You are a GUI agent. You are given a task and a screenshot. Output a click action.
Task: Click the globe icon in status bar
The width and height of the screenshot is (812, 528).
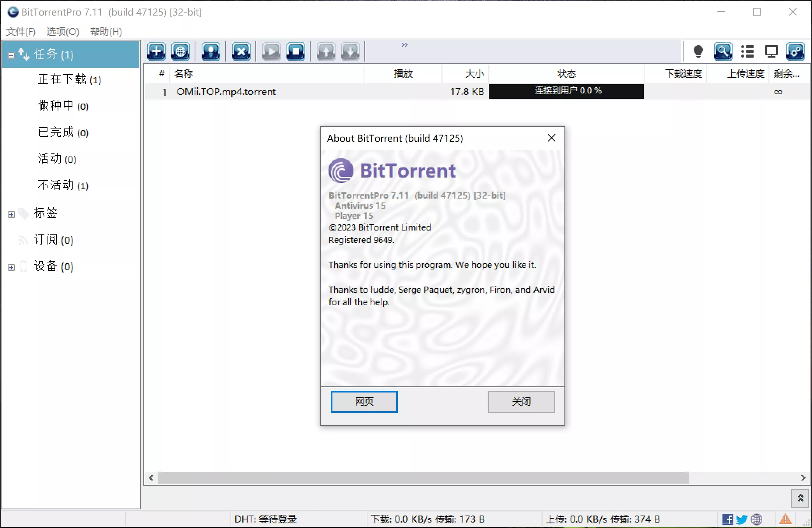click(x=757, y=519)
